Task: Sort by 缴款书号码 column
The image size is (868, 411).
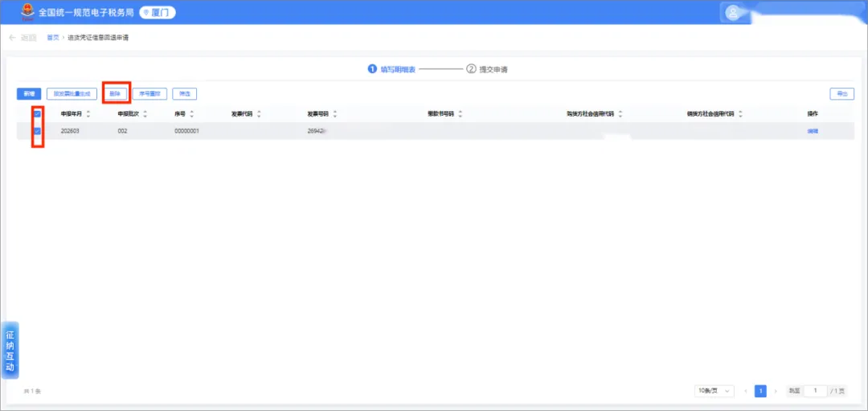Action: [x=461, y=113]
